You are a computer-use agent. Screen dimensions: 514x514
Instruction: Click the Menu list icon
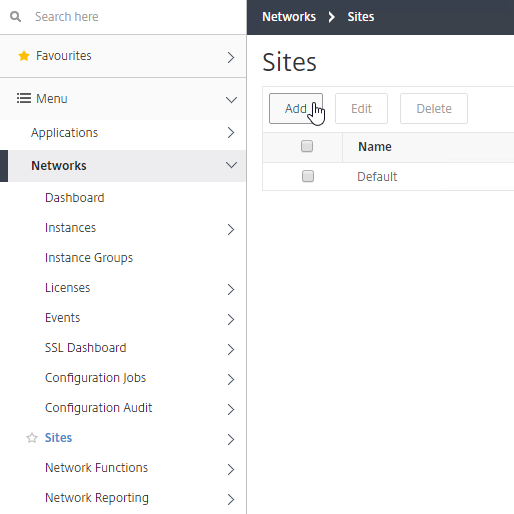pyautogui.click(x=24, y=98)
